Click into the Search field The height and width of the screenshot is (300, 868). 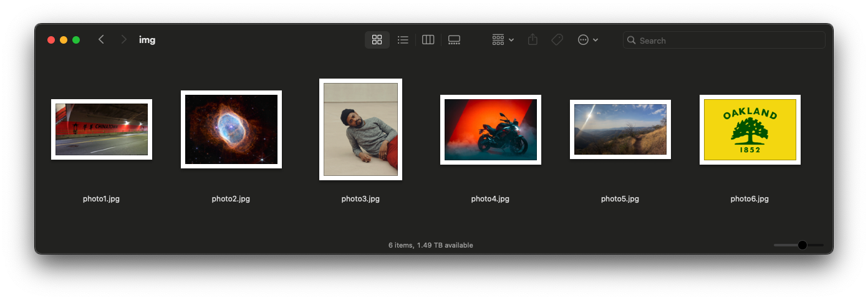pos(724,41)
